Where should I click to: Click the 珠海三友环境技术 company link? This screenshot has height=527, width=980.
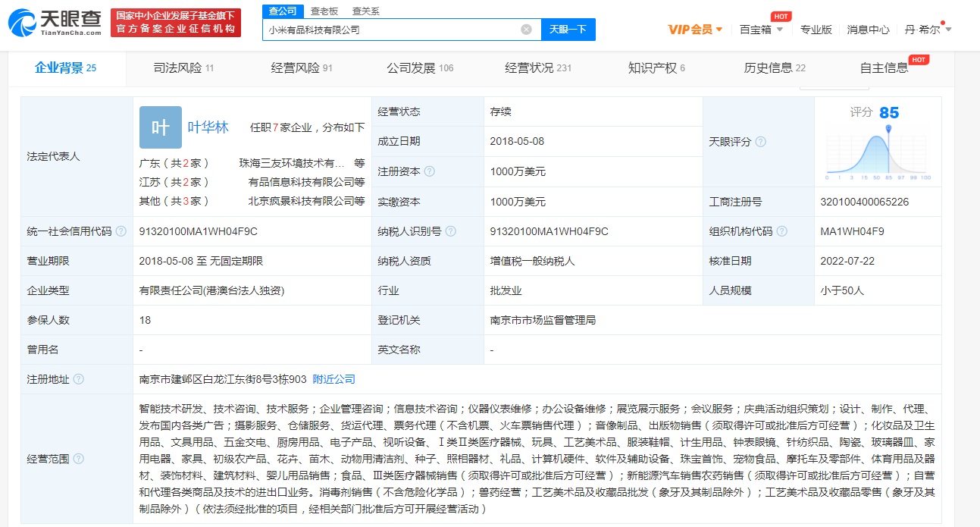click(x=292, y=163)
